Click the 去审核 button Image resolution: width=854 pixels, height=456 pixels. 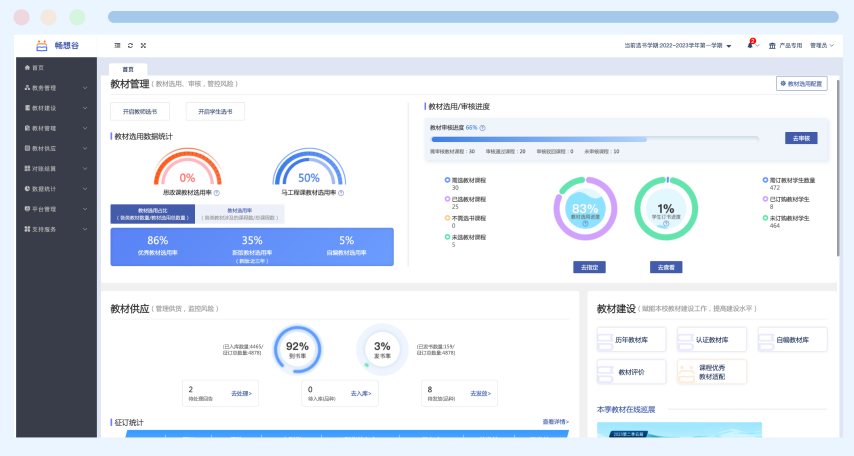click(801, 138)
